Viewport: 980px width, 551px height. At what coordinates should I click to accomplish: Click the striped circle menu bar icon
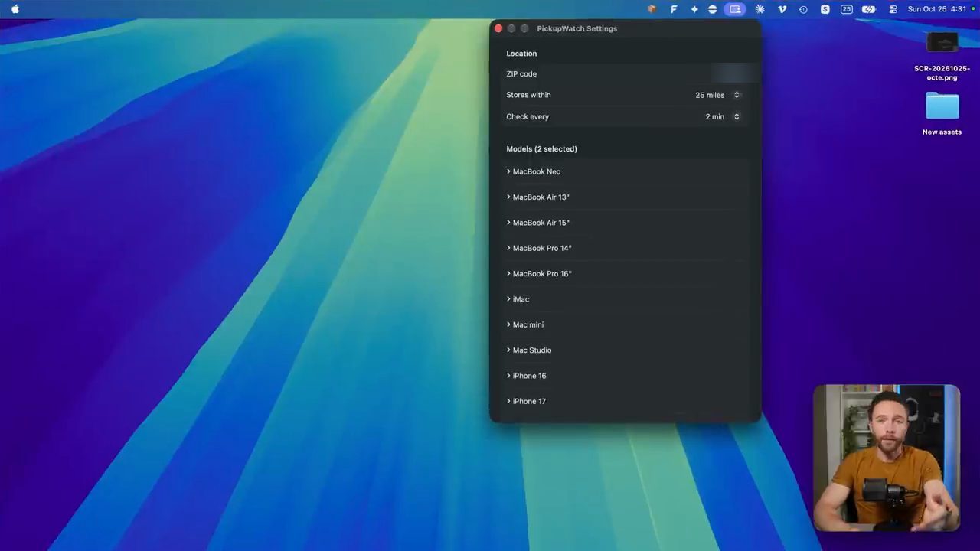click(x=713, y=9)
